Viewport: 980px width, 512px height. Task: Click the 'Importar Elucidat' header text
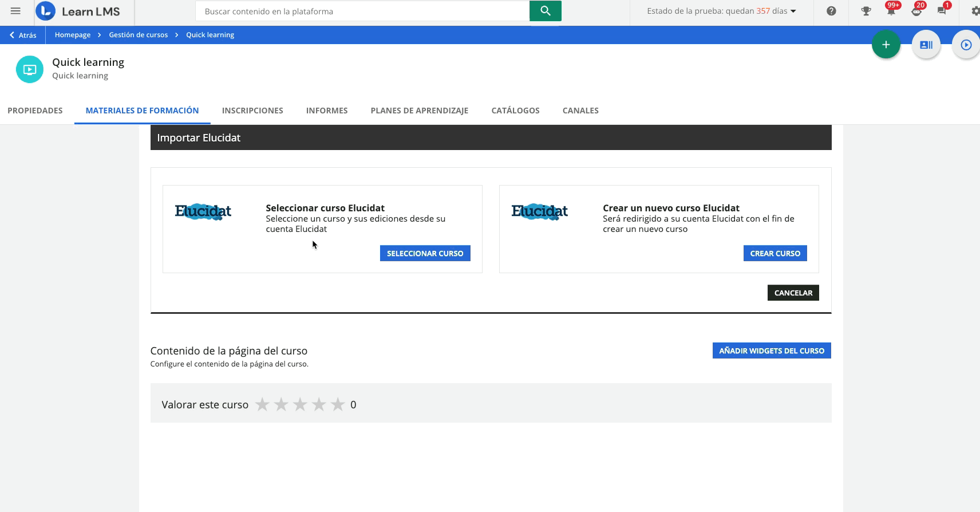tap(199, 138)
